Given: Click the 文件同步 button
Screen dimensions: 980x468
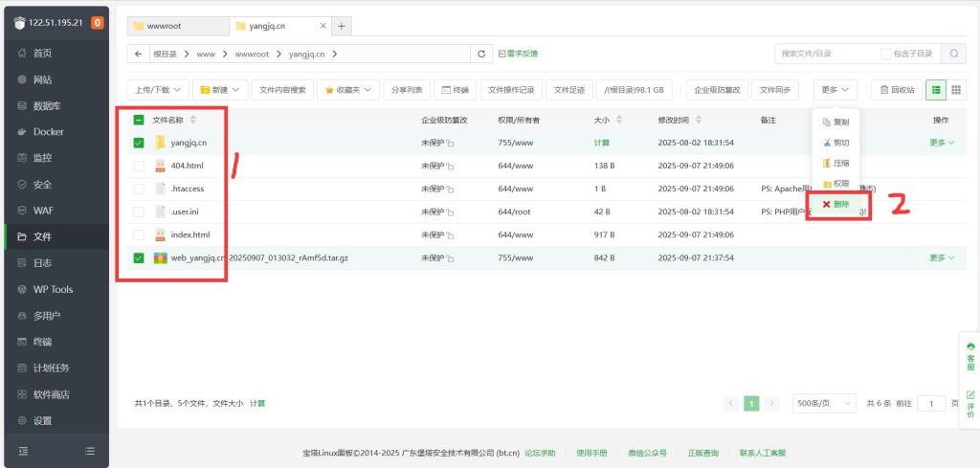Looking at the screenshot, I should (x=775, y=90).
